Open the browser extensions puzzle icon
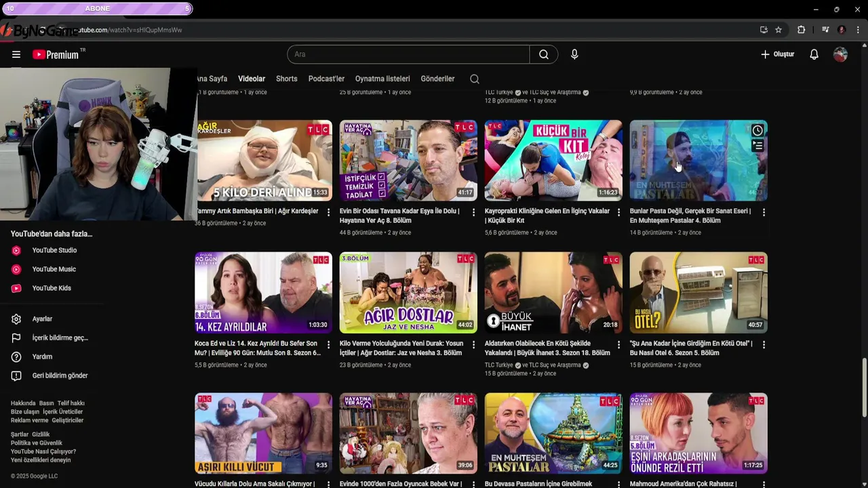 801,30
